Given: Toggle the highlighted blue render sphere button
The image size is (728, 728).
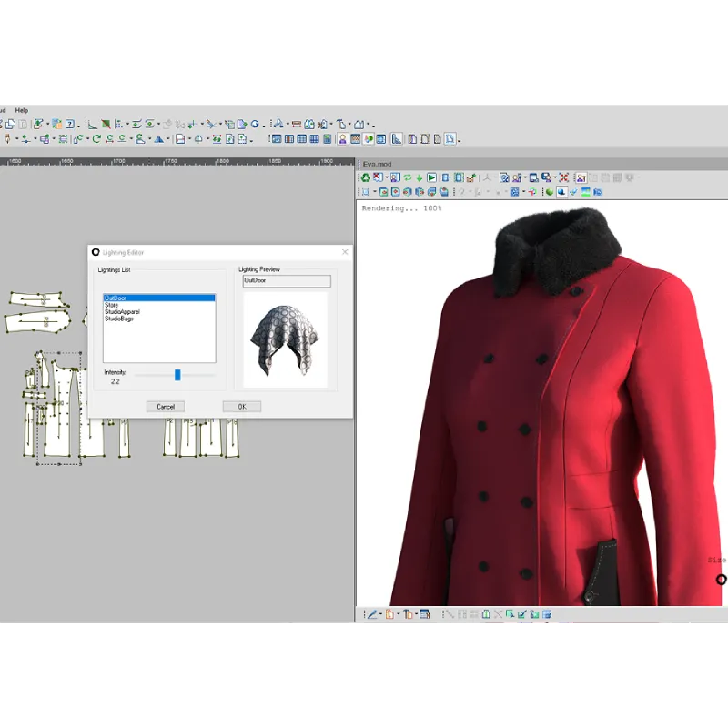Looking at the screenshot, I should pos(561,192).
